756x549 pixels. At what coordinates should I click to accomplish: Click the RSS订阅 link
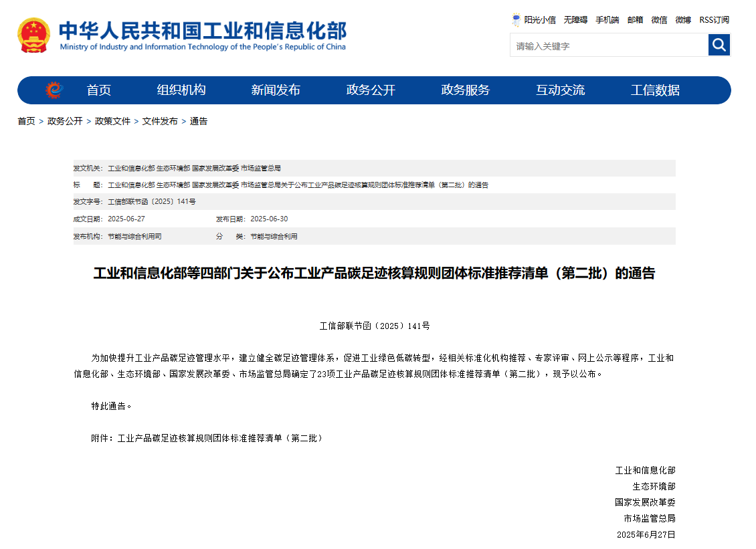[715, 20]
